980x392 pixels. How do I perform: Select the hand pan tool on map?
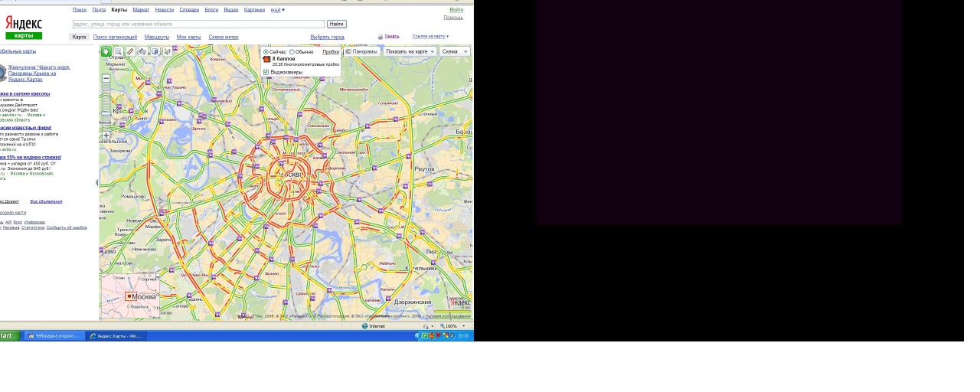tap(106, 52)
